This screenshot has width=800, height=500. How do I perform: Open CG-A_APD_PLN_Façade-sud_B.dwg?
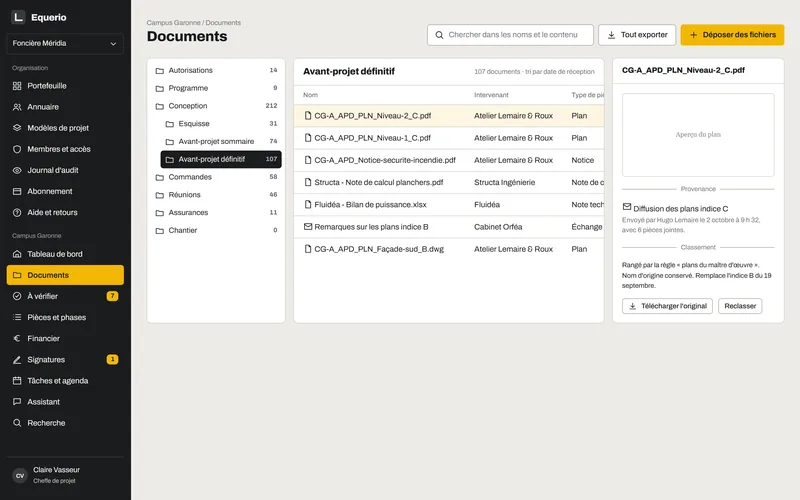click(379, 249)
